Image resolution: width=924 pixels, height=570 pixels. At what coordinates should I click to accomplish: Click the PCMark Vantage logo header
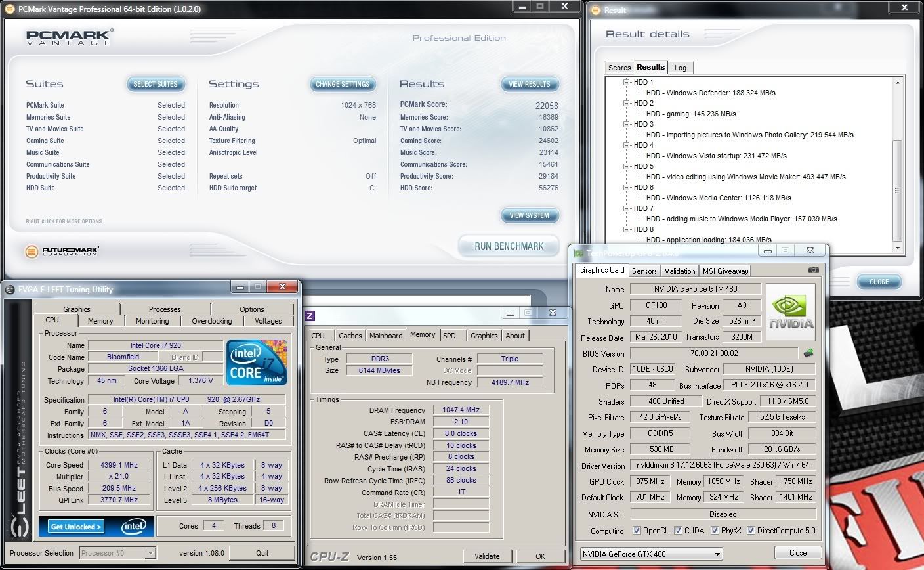click(70, 37)
